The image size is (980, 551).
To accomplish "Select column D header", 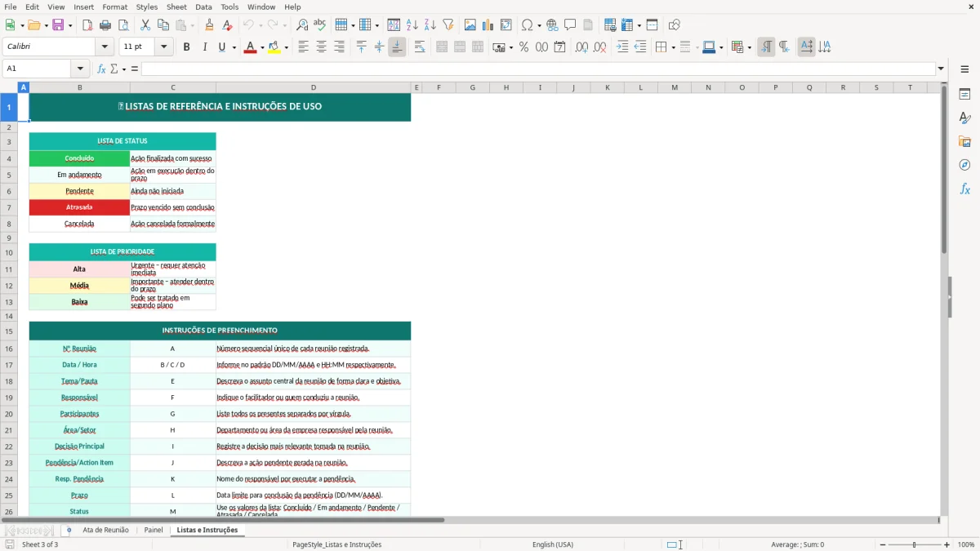I will [314, 87].
